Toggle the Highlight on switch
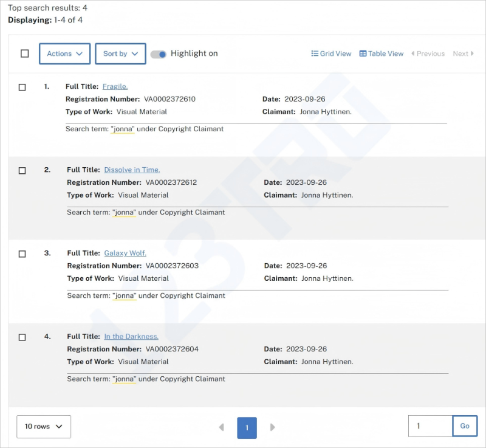This screenshot has width=486, height=448. coord(159,54)
